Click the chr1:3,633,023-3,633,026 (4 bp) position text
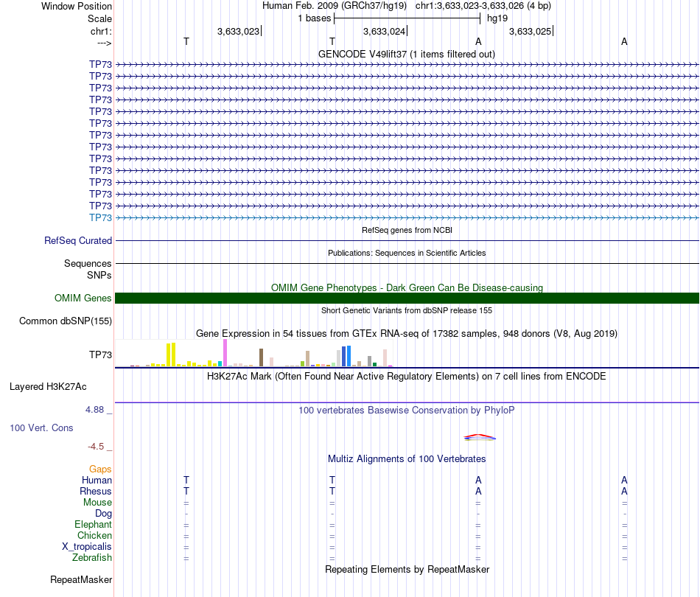 [483, 6]
